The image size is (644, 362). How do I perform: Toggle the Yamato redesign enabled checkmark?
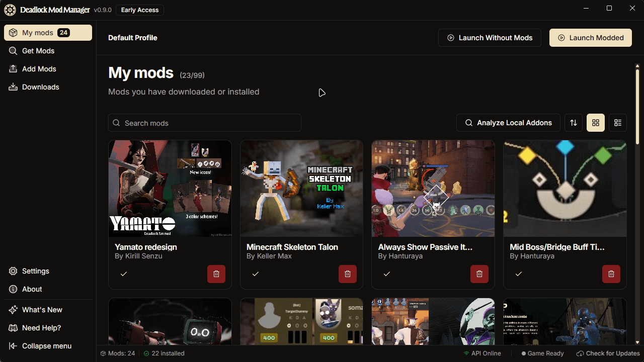pos(124,274)
